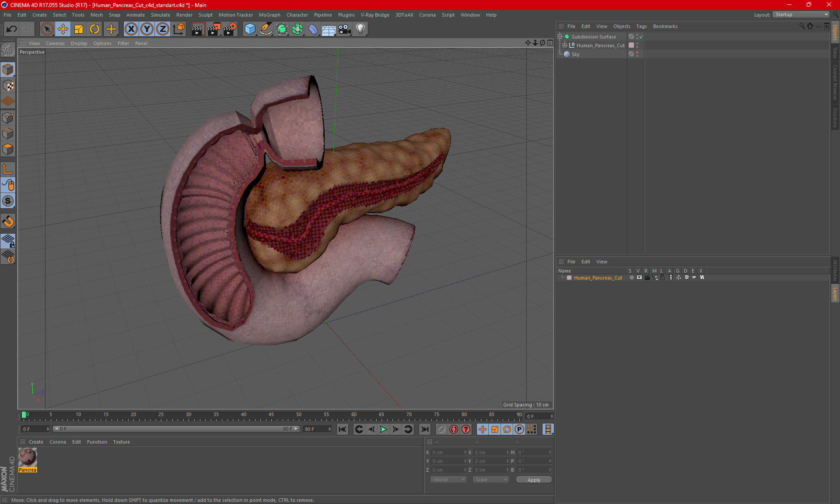Render to Picture Viewer
Screen dimensions: 840x504
(x=214, y=29)
